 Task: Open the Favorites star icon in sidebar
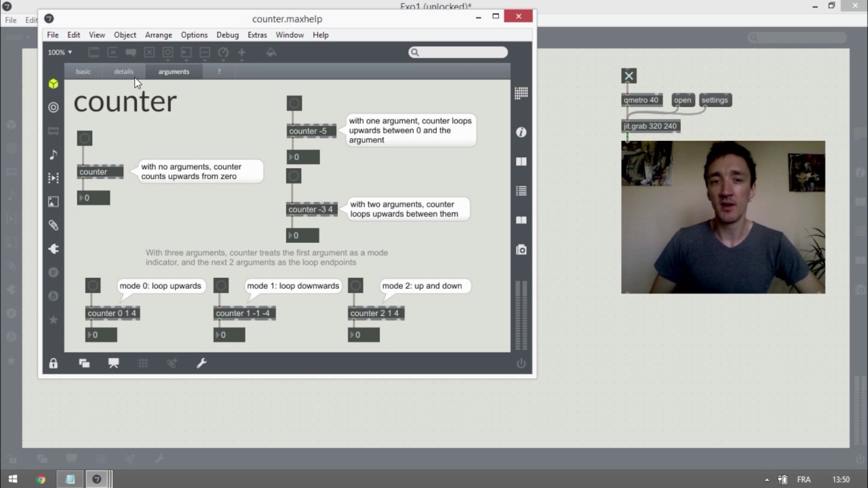click(x=54, y=319)
